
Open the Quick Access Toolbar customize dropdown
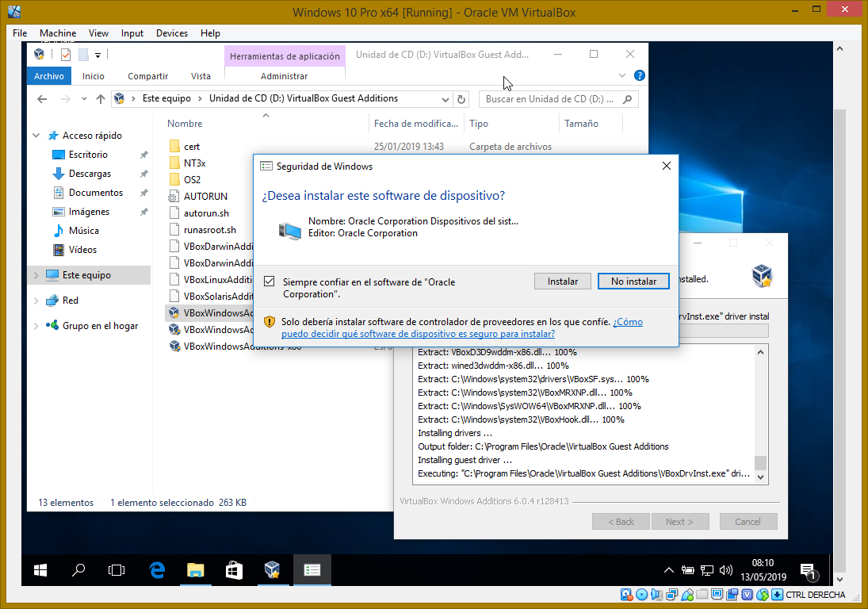click(98, 55)
